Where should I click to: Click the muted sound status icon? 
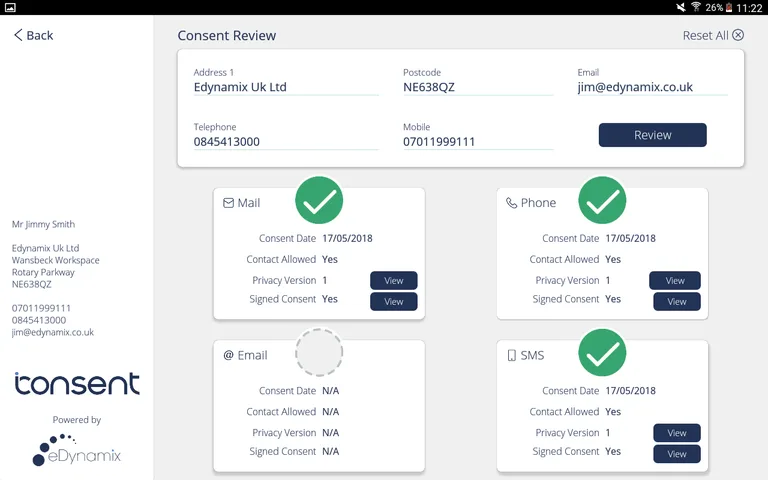pyautogui.click(x=681, y=7)
